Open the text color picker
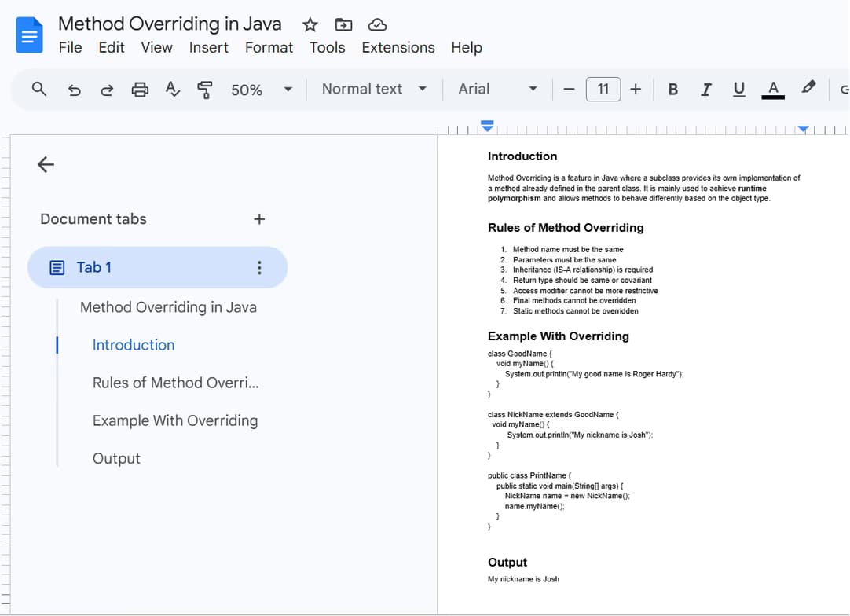The image size is (850, 616). click(x=773, y=90)
